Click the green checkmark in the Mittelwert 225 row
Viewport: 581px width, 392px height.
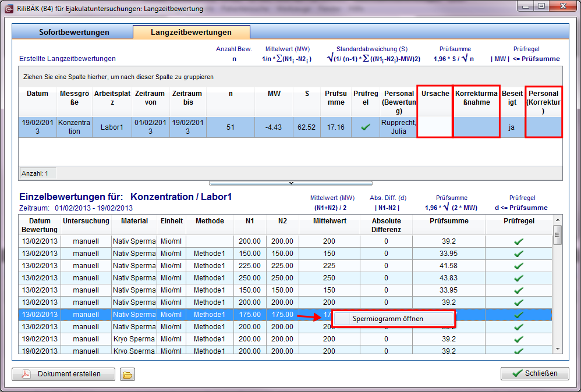(x=519, y=266)
